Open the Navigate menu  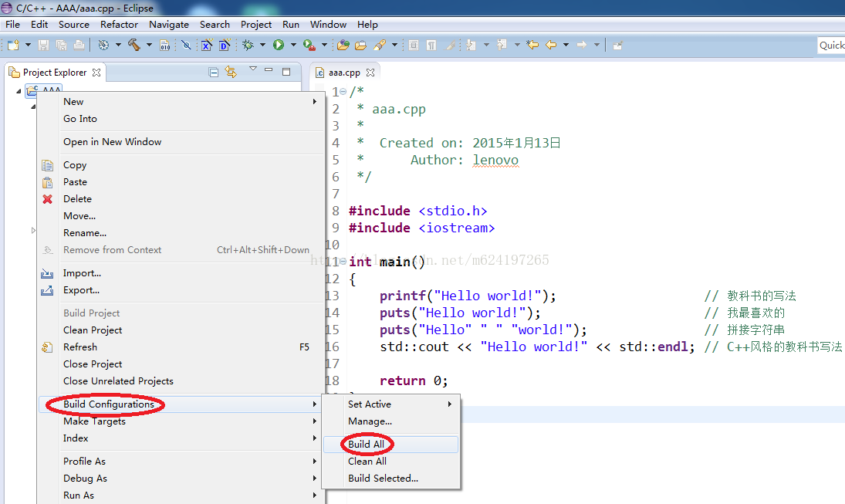point(169,24)
